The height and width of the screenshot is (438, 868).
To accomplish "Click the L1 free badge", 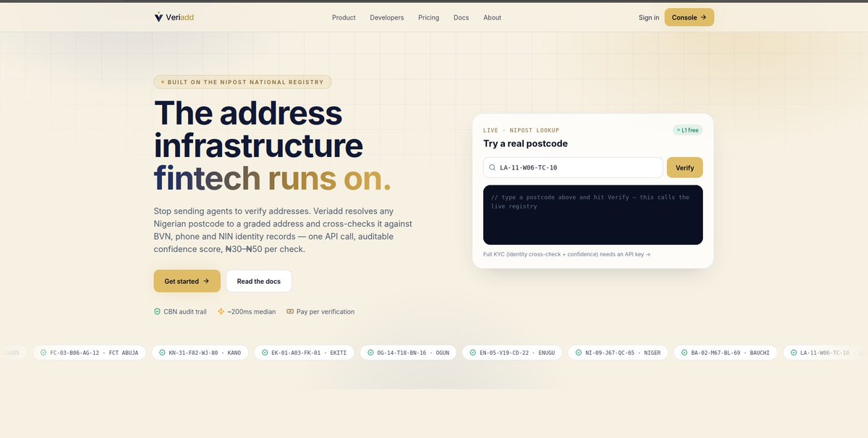I will [x=688, y=130].
